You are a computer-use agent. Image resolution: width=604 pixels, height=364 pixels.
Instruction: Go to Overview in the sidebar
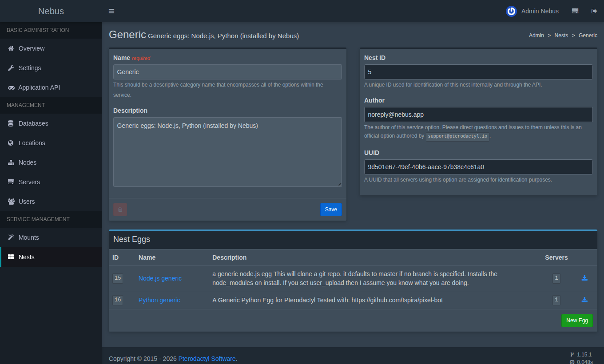(x=51, y=48)
